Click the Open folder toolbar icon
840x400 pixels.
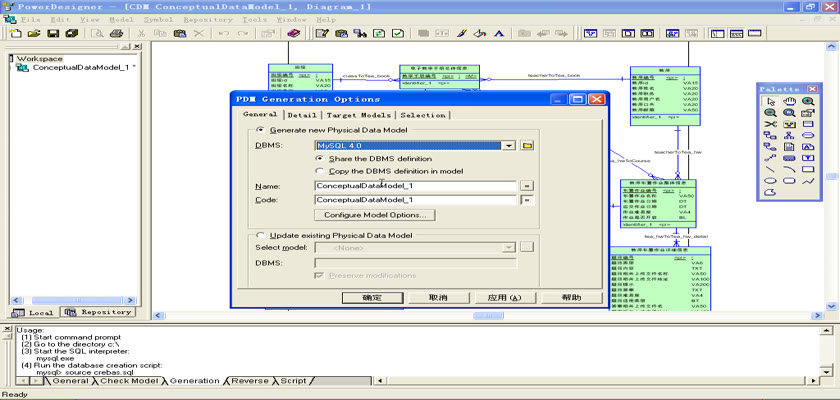pyautogui.click(x=34, y=33)
